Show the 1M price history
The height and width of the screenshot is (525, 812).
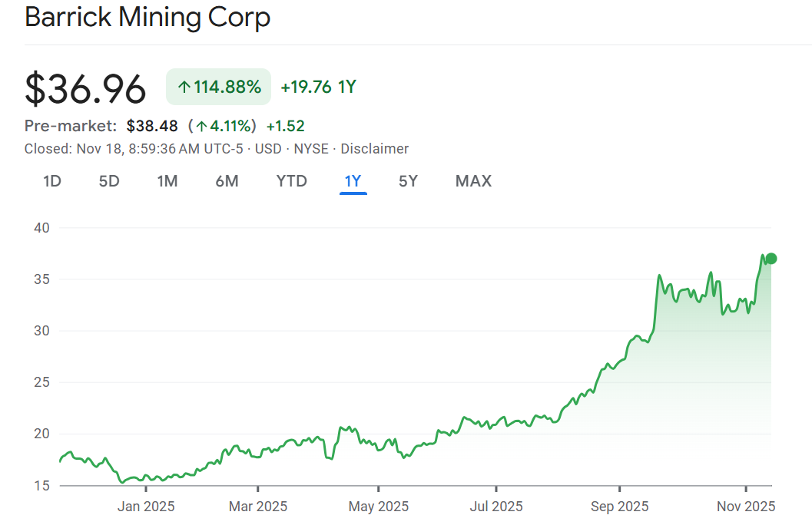coord(167,181)
